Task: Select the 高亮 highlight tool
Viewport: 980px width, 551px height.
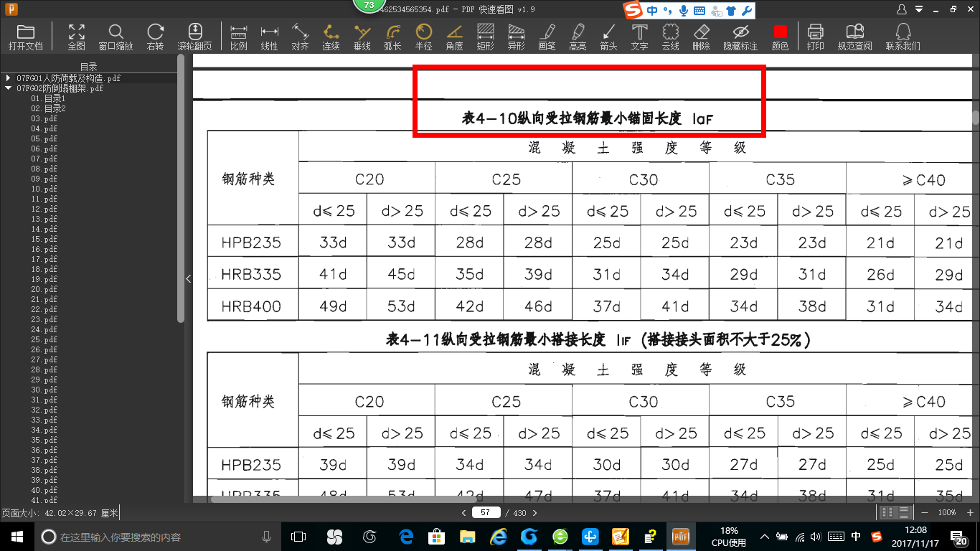Action: [x=578, y=36]
